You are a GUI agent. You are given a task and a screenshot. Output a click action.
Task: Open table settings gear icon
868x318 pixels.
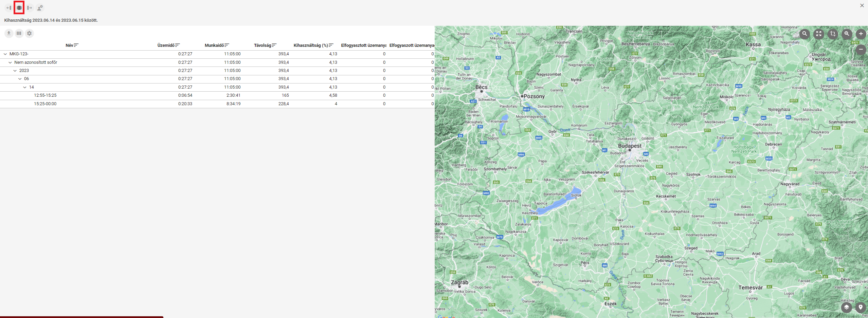click(x=30, y=33)
